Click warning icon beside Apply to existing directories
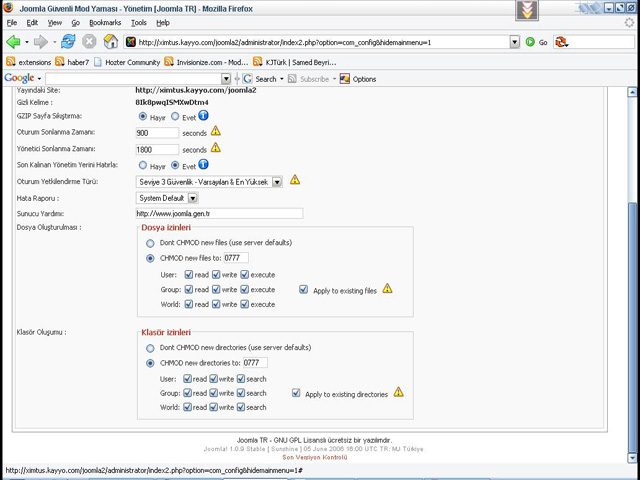Image resolution: width=640 pixels, height=480 pixels. pos(398,392)
